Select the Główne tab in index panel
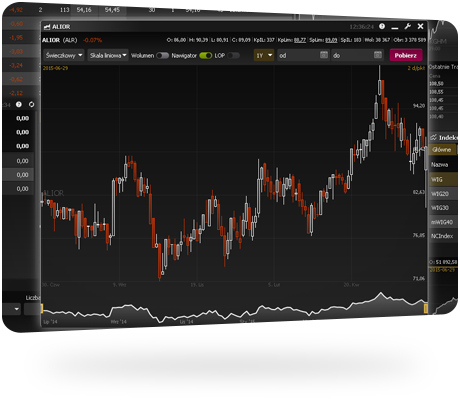460x400 pixels. tap(442, 150)
